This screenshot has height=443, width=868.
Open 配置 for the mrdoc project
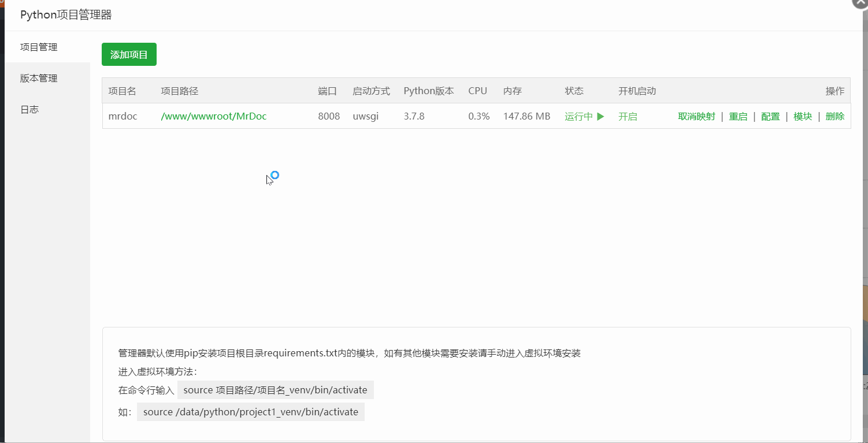coord(770,117)
